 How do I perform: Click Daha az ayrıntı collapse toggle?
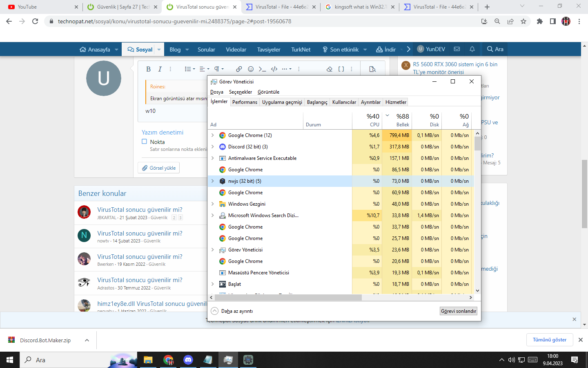232,311
